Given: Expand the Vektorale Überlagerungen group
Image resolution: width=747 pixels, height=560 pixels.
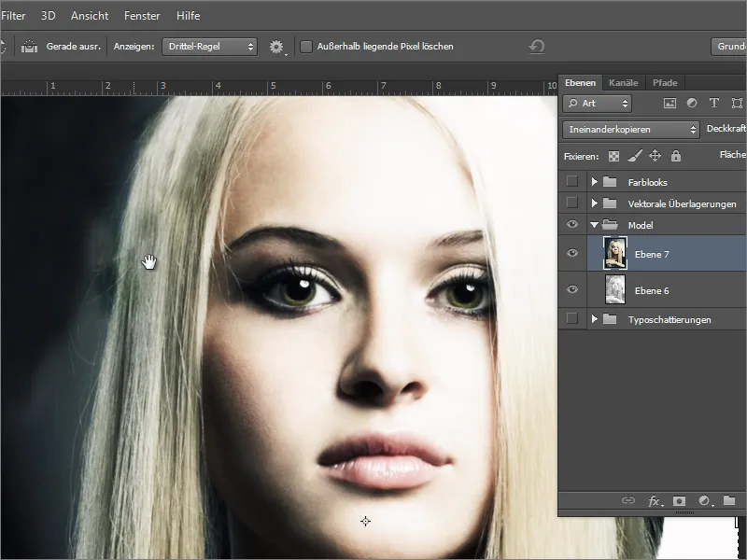Looking at the screenshot, I should (594, 203).
